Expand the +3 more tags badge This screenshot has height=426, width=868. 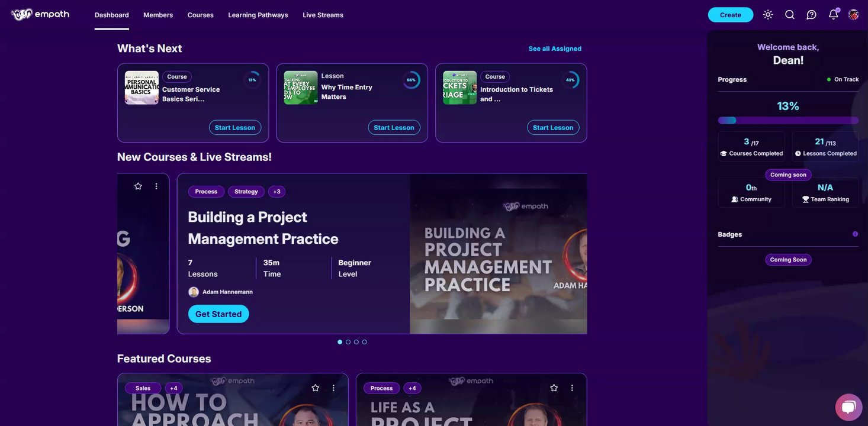point(277,192)
